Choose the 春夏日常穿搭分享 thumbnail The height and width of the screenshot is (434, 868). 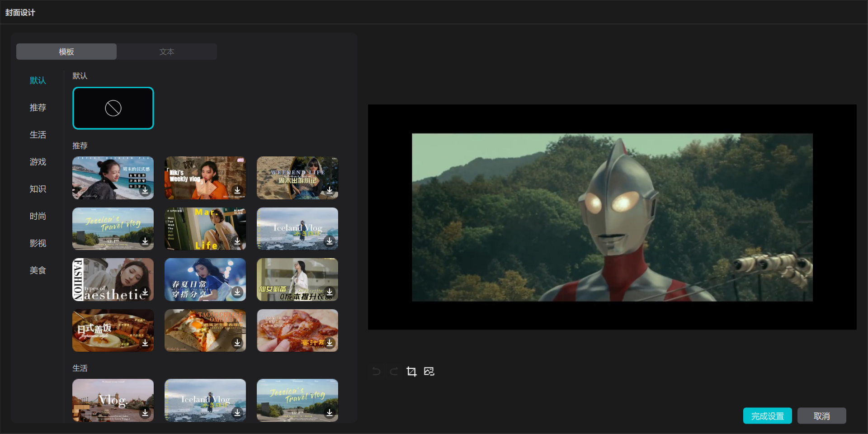(x=205, y=280)
